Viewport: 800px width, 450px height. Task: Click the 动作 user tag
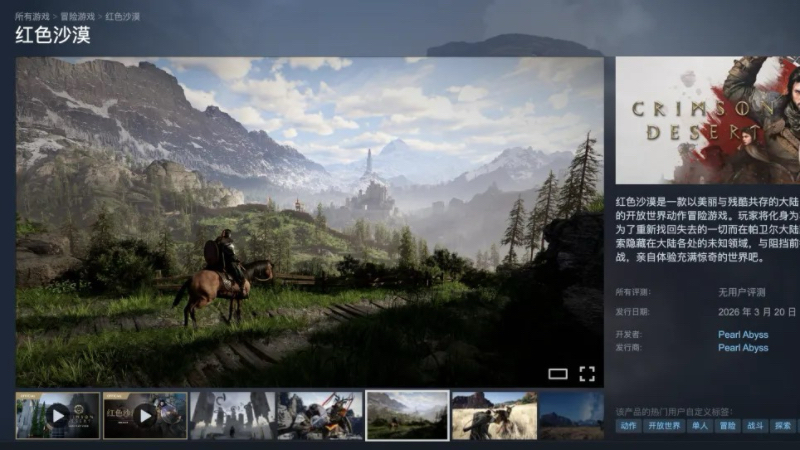tap(628, 426)
